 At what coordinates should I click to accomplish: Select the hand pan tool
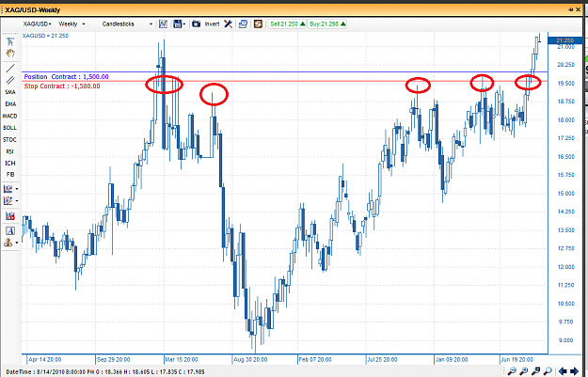click(10, 54)
